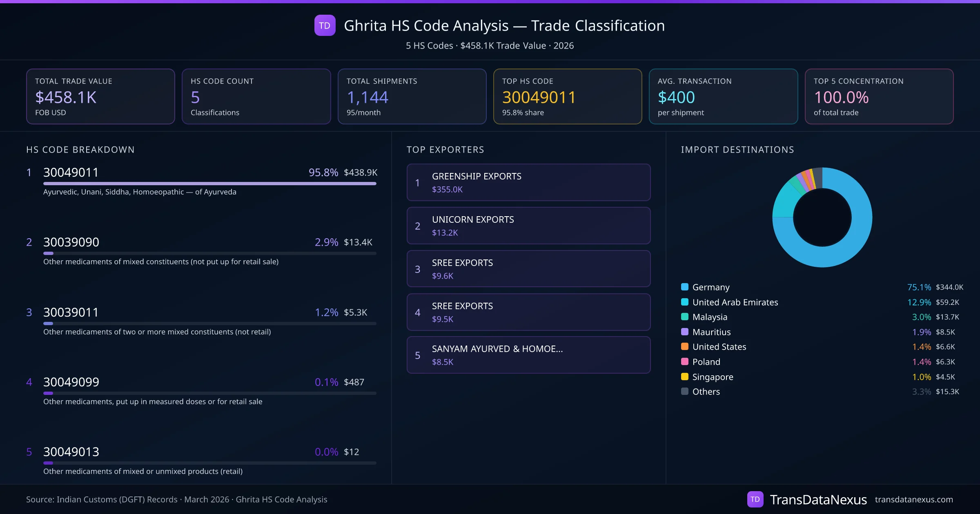Click the Total Trade Value stat card
The height and width of the screenshot is (514, 980).
tap(100, 96)
